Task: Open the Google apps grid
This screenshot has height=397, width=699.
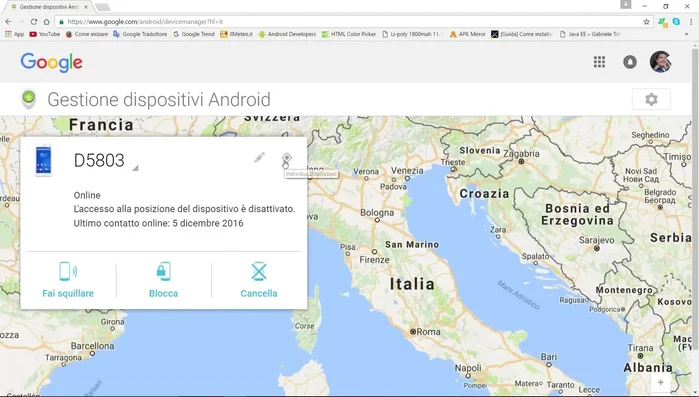Action: [600, 62]
